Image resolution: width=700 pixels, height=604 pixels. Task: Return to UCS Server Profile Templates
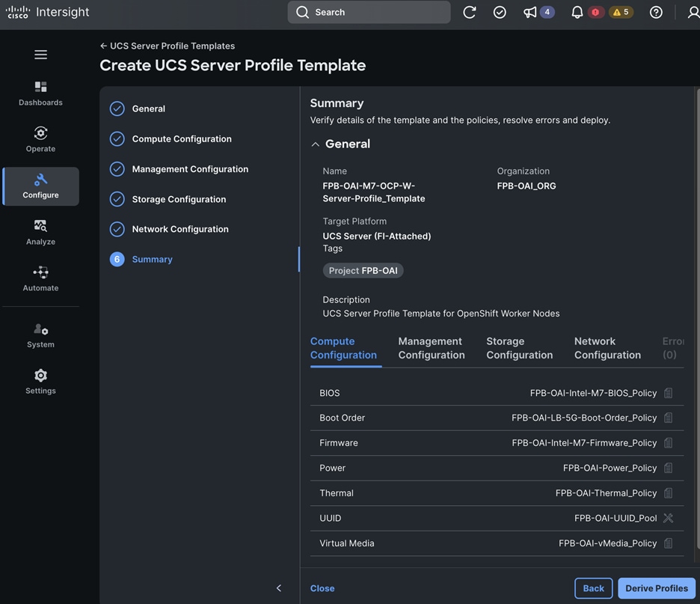click(168, 46)
